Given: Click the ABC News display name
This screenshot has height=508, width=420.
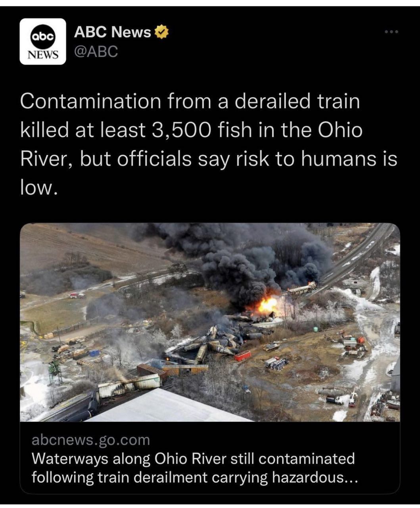Looking at the screenshot, I should click(x=113, y=32).
